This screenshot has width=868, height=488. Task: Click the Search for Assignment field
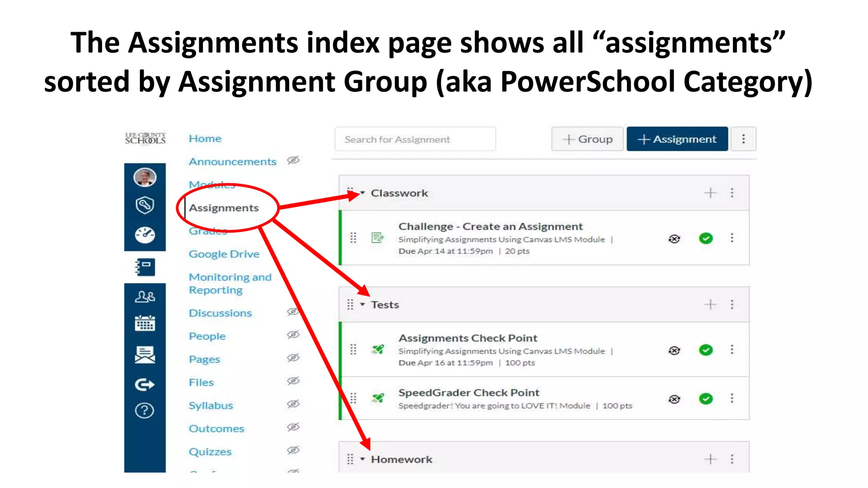pos(415,139)
